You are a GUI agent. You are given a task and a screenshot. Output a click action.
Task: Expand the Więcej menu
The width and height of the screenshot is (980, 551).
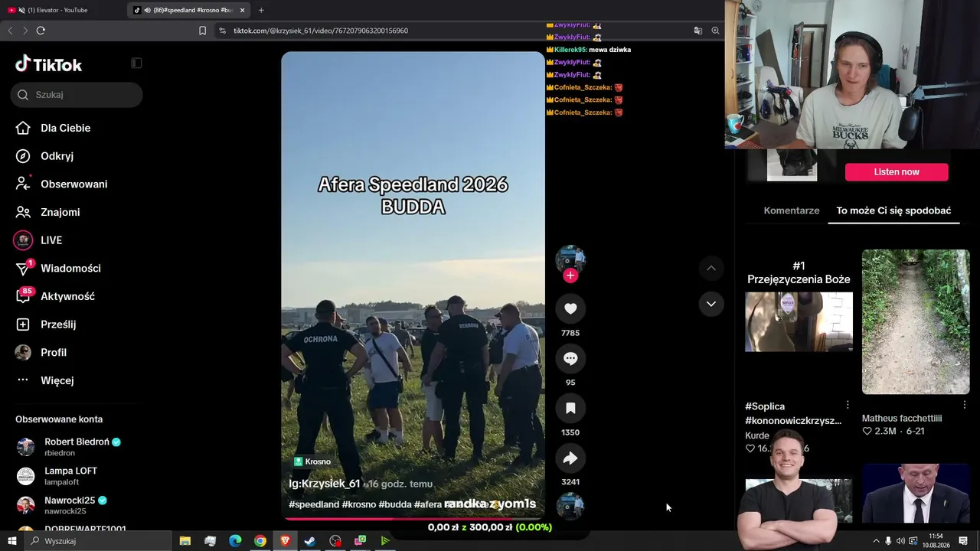45,380
